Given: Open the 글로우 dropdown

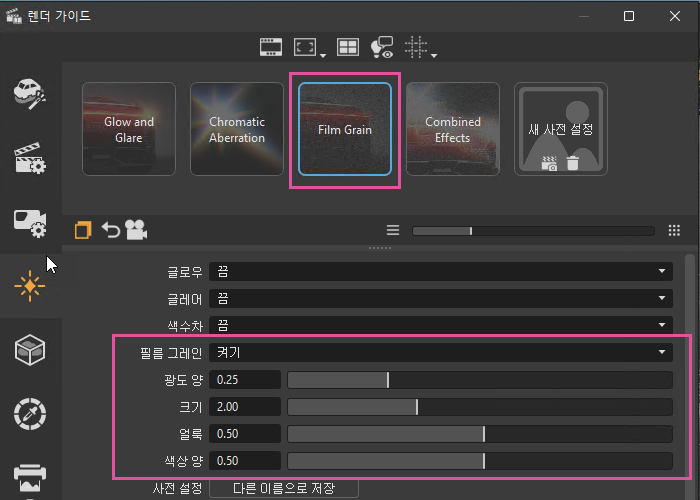Looking at the screenshot, I should point(441,271).
